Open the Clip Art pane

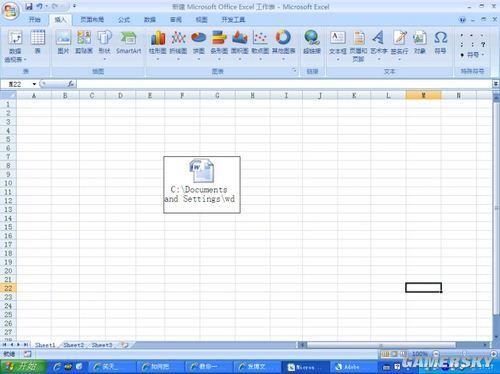[84, 42]
